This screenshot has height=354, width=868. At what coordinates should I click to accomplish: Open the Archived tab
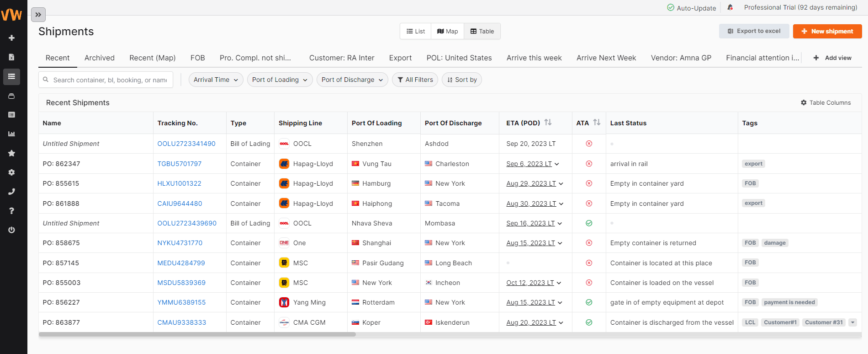(x=100, y=58)
